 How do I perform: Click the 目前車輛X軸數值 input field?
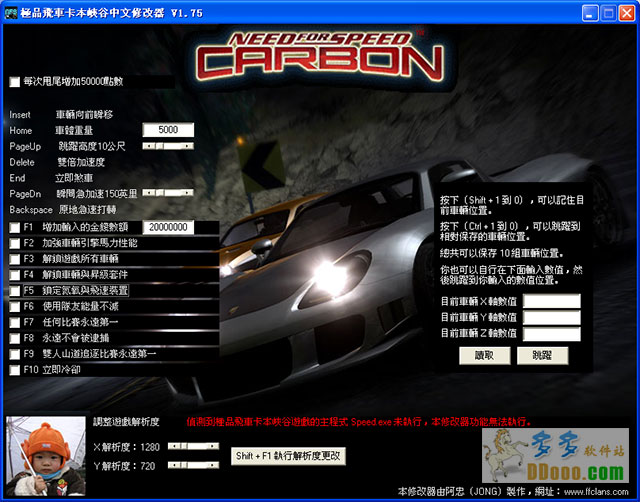tap(552, 301)
